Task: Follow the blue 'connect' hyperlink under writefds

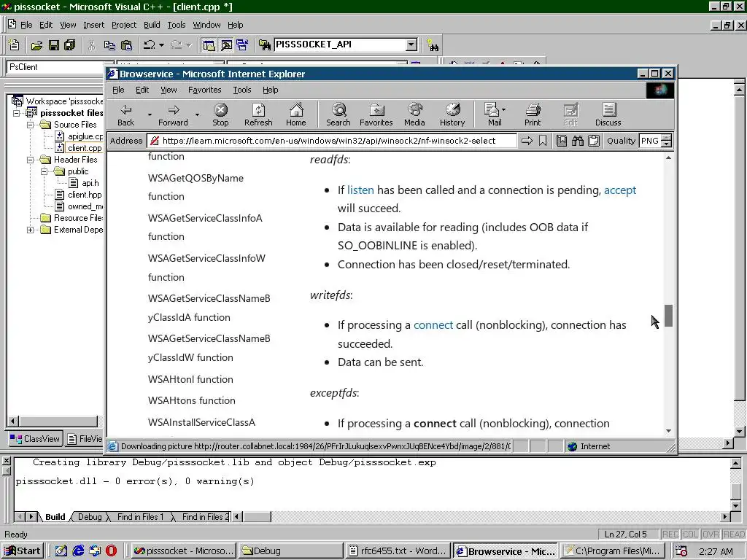Action: point(433,324)
